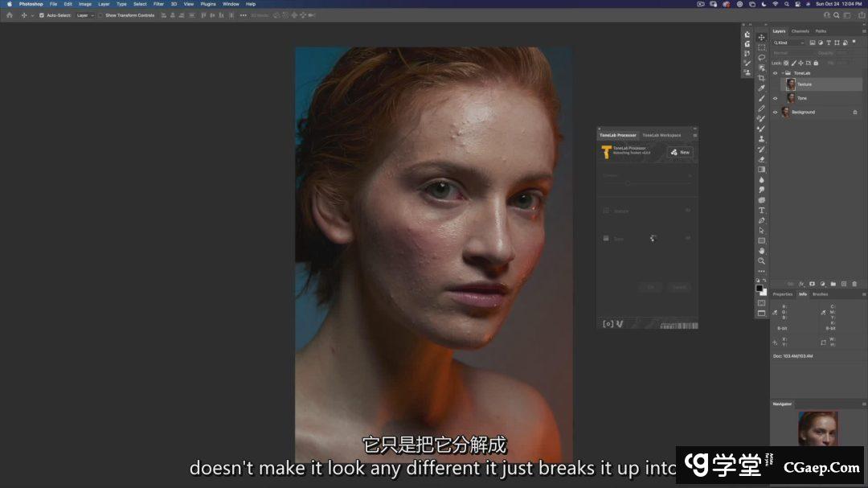Select the Zoom tool

coord(761,260)
